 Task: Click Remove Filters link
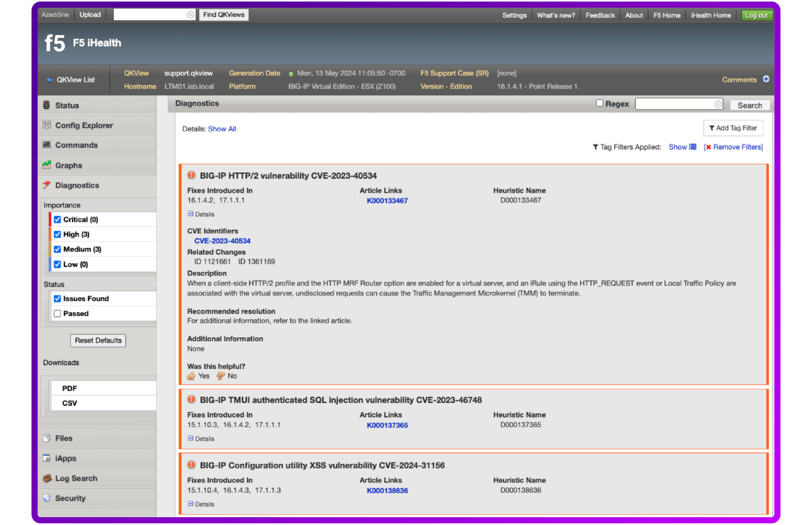pos(737,147)
